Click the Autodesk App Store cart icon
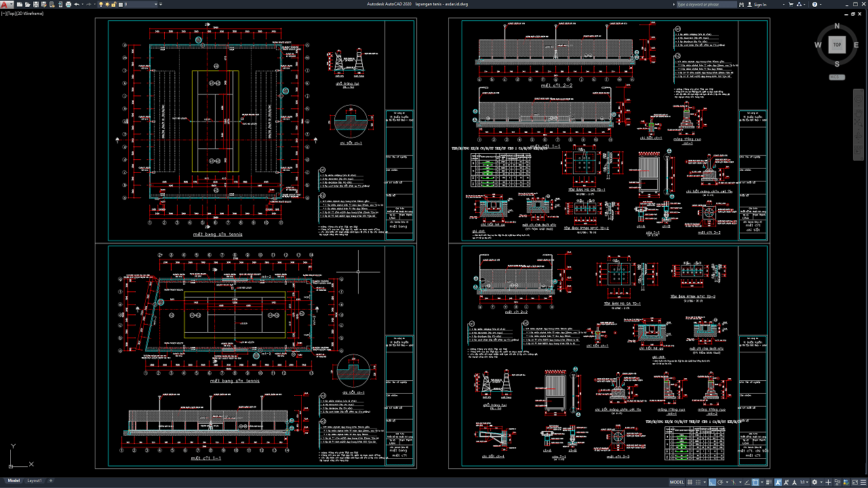This screenshot has width=868, height=488. pos(791,4)
